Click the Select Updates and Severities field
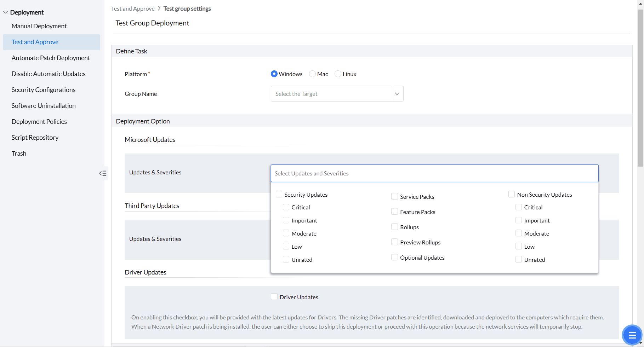The image size is (644, 347). tap(434, 173)
